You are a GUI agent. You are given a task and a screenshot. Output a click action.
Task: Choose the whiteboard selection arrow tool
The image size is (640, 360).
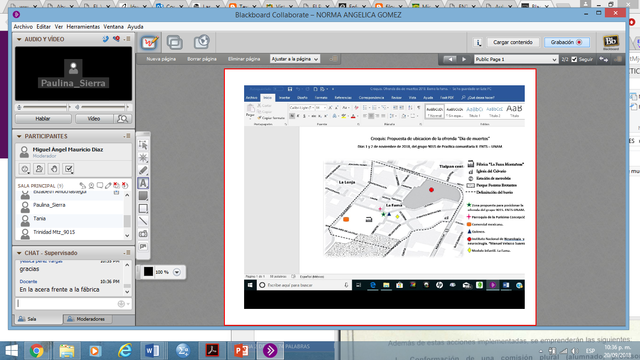point(143,145)
